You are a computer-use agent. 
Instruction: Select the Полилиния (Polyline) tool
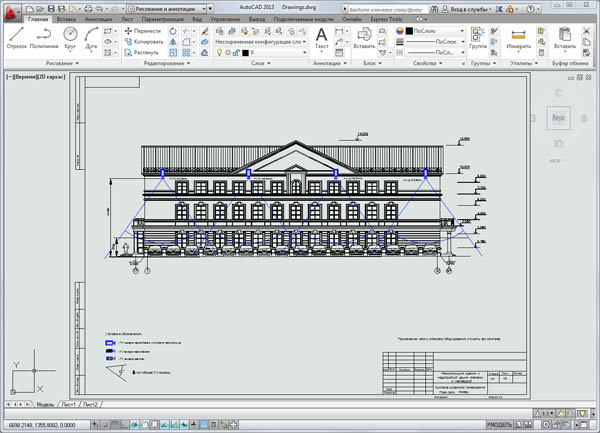click(46, 38)
